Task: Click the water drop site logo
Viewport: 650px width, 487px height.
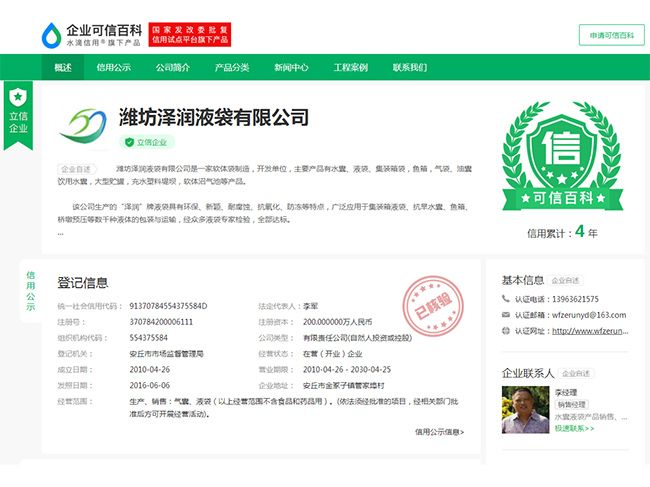Action: [51, 35]
